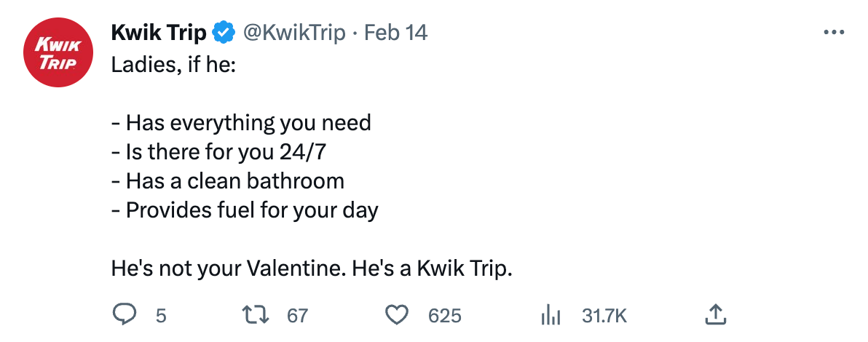Click the Kwik Trip display name
The width and height of the screenshot is (868, 342).
click(158, 33)
